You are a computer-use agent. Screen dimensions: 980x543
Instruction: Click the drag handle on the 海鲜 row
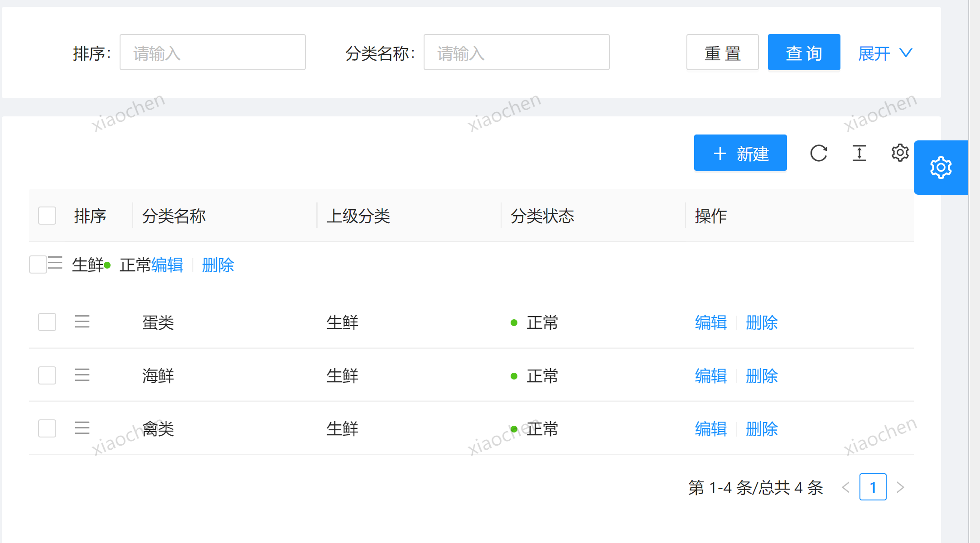coord(82,375)
